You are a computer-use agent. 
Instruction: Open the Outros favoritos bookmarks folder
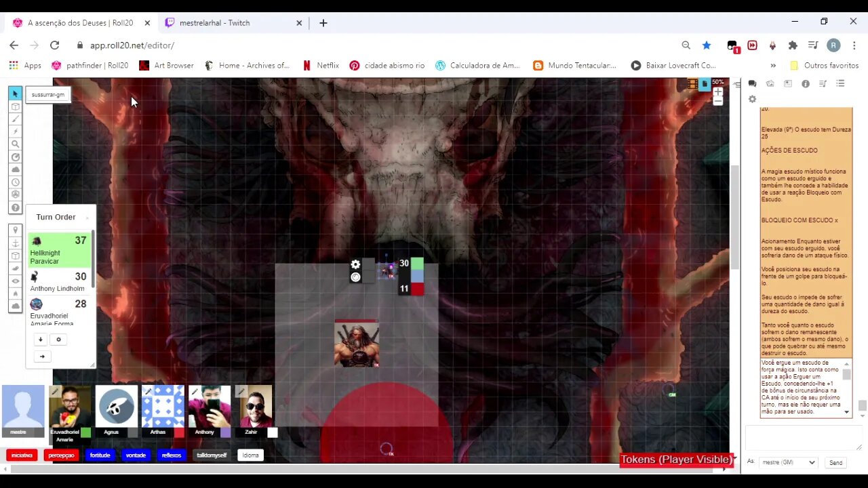824,66
